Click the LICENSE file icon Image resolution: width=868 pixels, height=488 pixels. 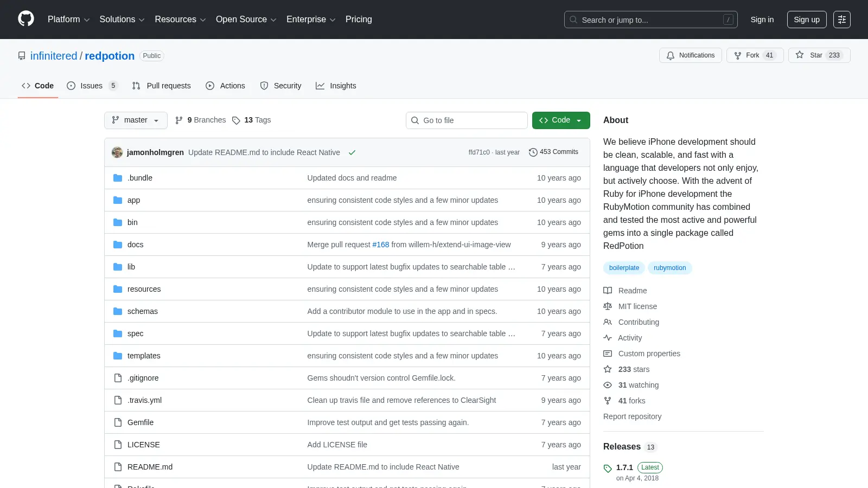coord(118,445)
